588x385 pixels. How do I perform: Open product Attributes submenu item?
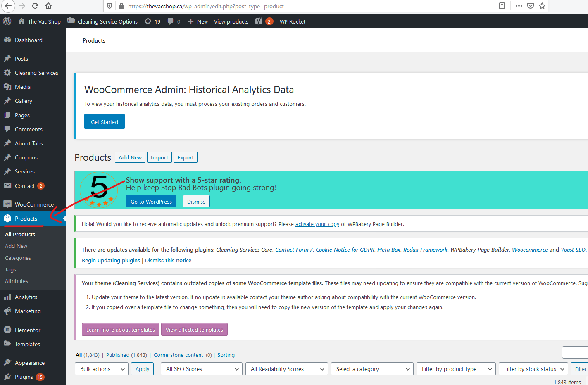pos(17,281)
